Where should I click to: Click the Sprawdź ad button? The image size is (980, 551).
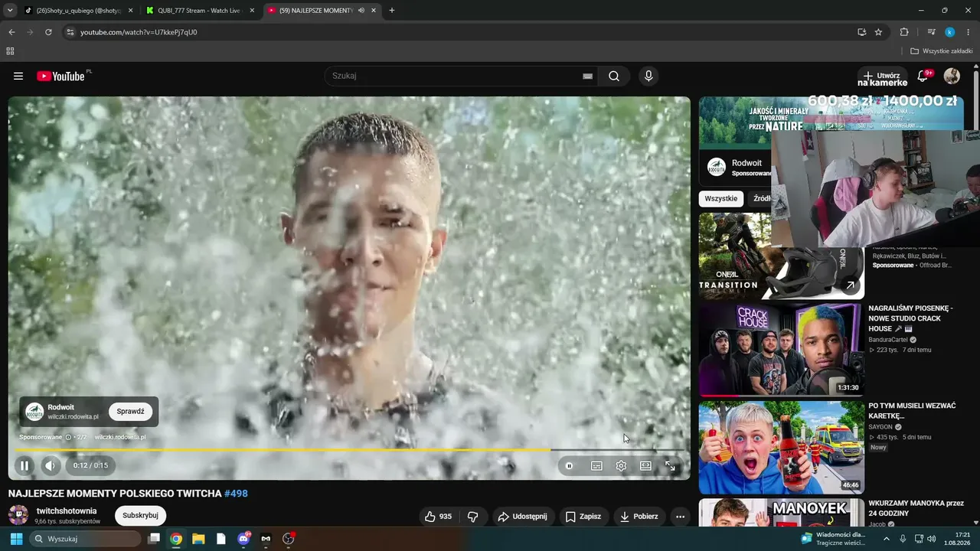point(130,411)
